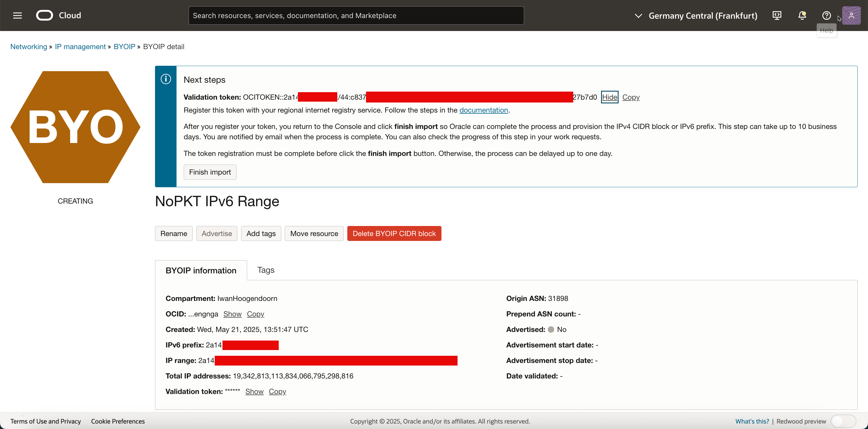Focus the search resources field
This screenshot has height=429, width=868.
point(356,16)
